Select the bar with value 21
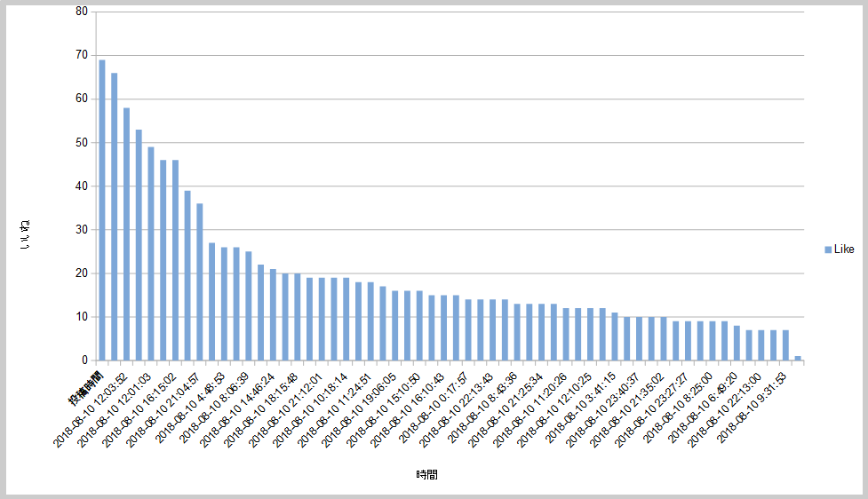This screenshot has height=499, width=868. click(x=273, y=315)
